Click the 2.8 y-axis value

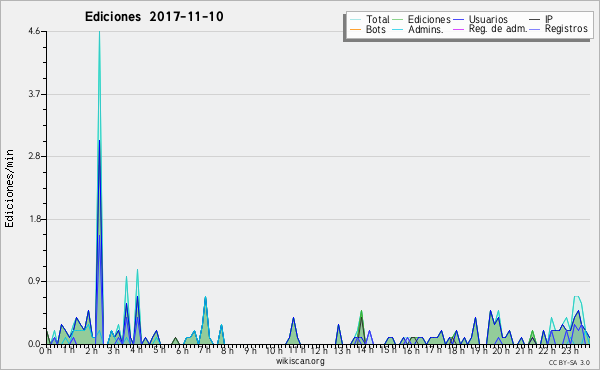(34, 156)
